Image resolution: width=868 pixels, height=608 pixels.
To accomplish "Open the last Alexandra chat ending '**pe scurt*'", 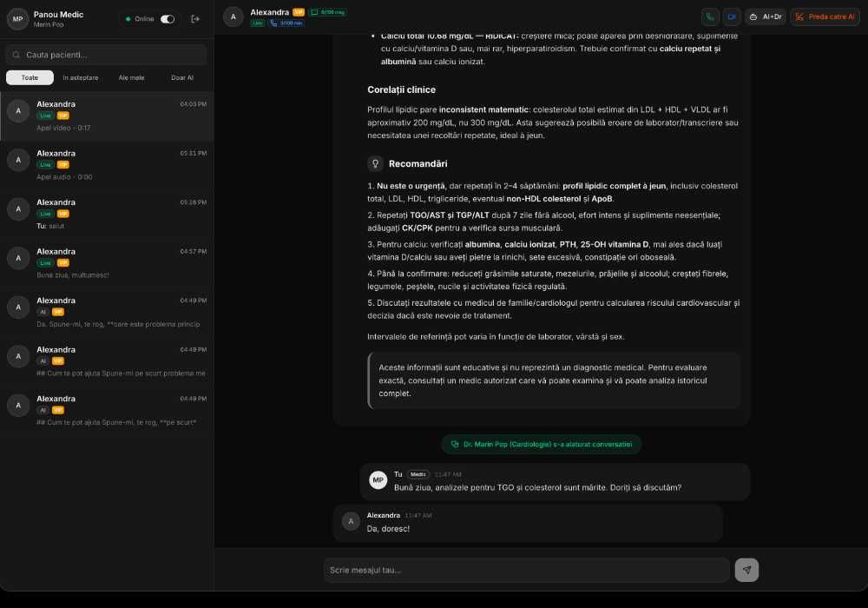I will click(107, 410).
